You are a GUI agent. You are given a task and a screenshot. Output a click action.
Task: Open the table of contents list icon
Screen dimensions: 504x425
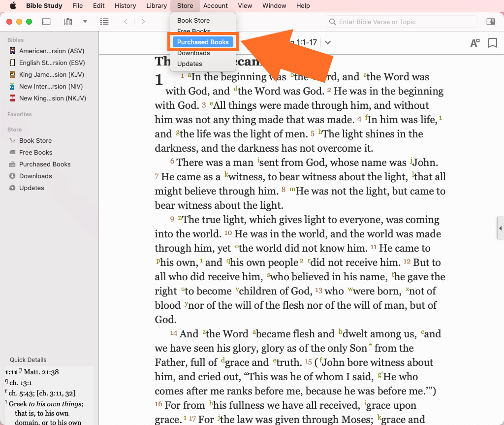pyautogui.click(x=104, y=22)
